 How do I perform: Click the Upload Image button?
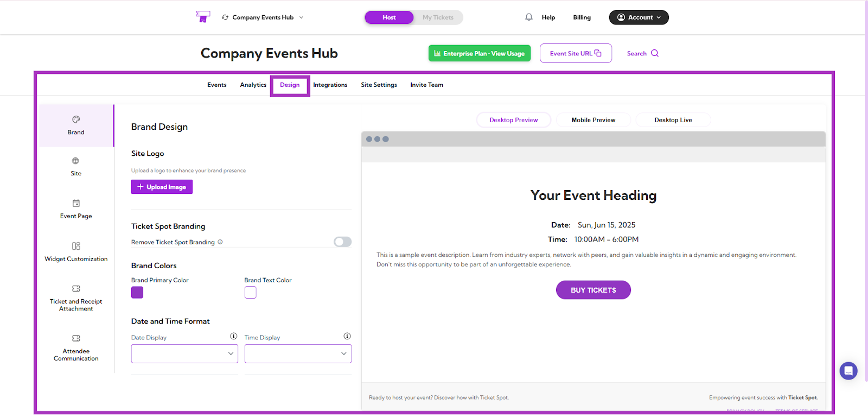pyautogui.click(x=162, y=187)
